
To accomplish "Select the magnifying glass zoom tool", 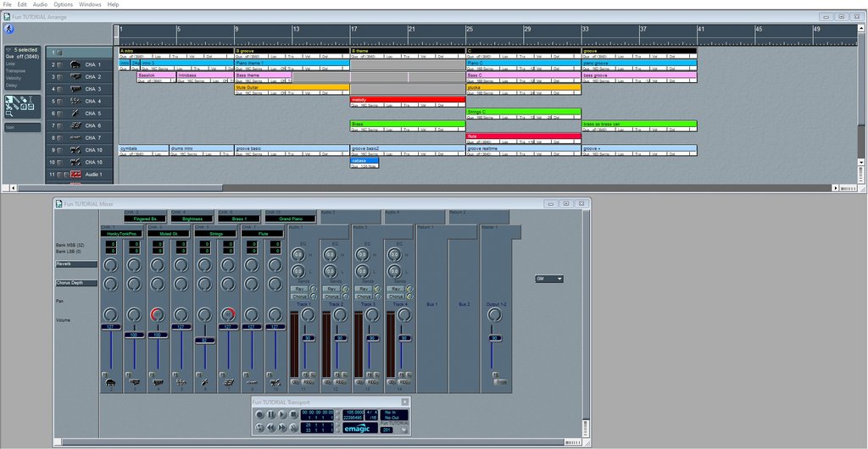I will pos(8,114).
